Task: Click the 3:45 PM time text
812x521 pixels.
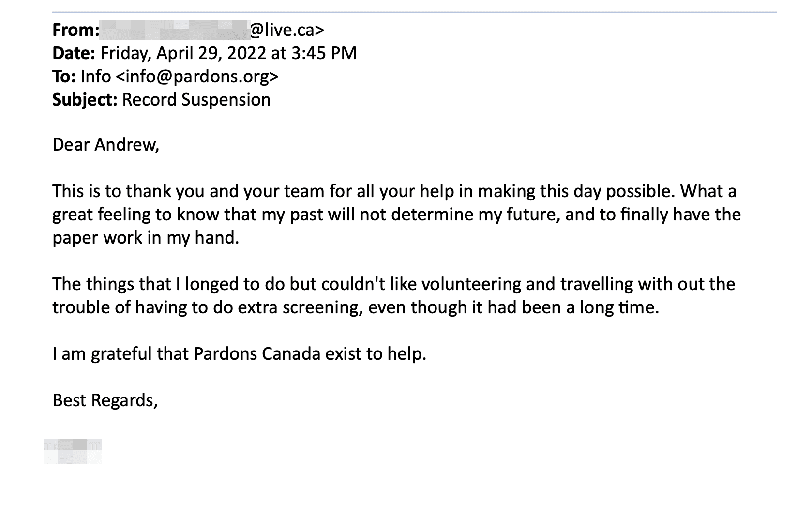Action: point(324,53)
